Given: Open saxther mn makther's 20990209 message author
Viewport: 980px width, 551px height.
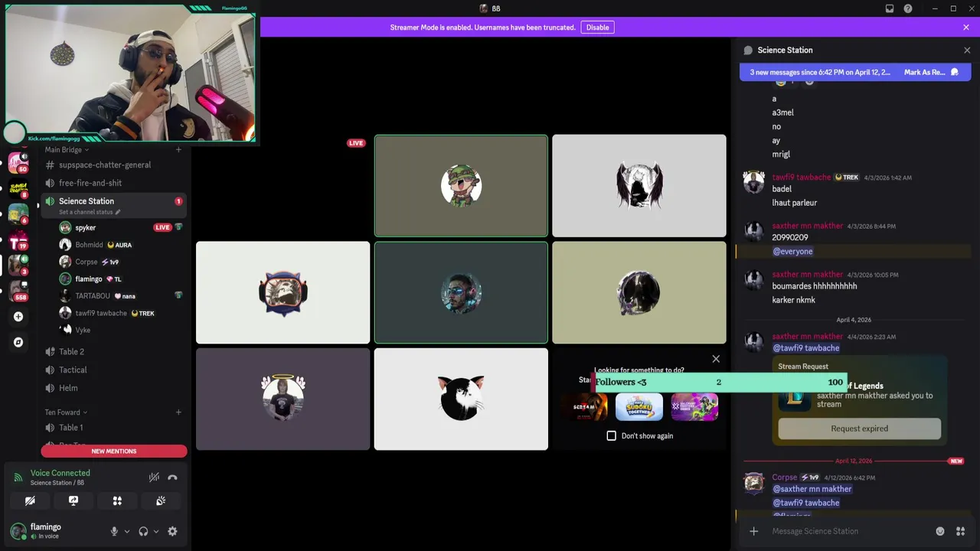Looking at the screenshot, I should pos(807,227).
